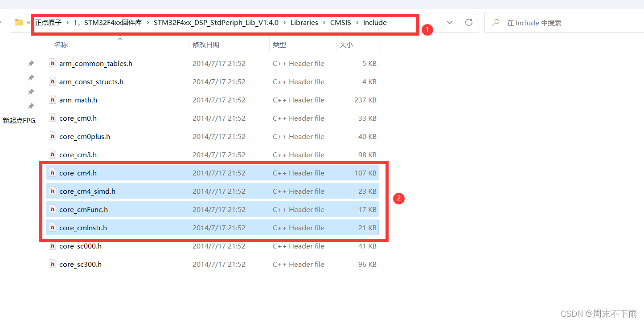Sort files by 类型 column
Viewport: 644px width, 322px height.
(279, 45)
